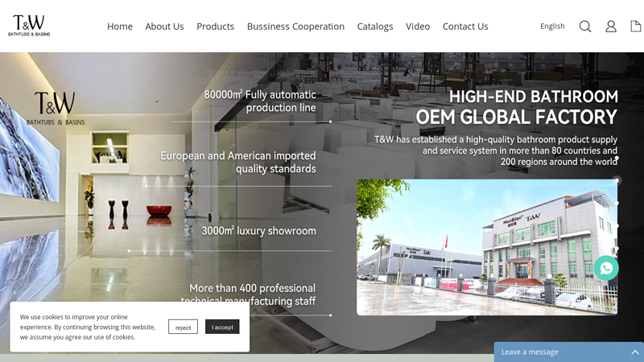644x362 pixels.
Task: Open the Video menu item
Action: click(x=418, y=27)
